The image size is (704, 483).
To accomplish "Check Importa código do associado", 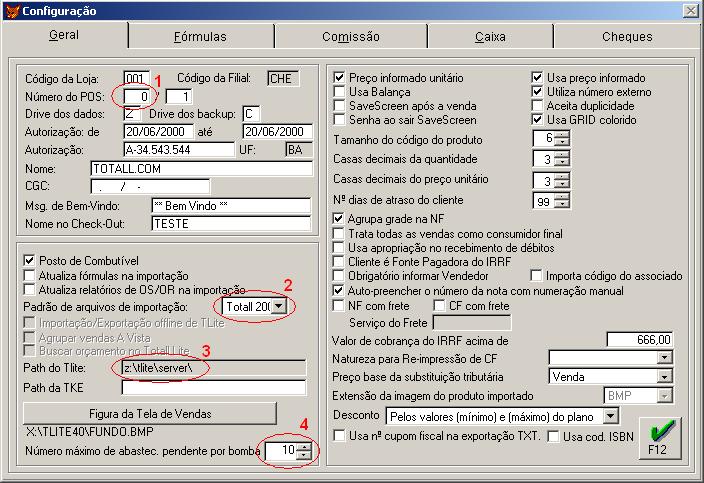I will [536, 275].
